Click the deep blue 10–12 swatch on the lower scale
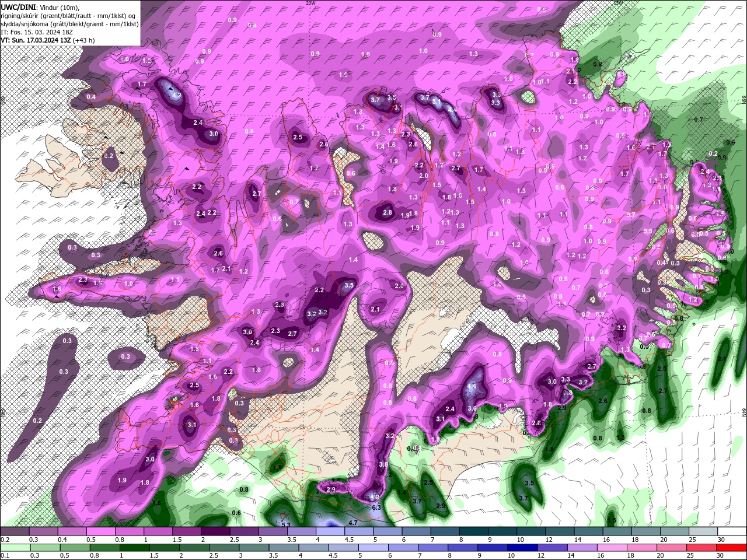747x560 pixels. tap(522, 548)
